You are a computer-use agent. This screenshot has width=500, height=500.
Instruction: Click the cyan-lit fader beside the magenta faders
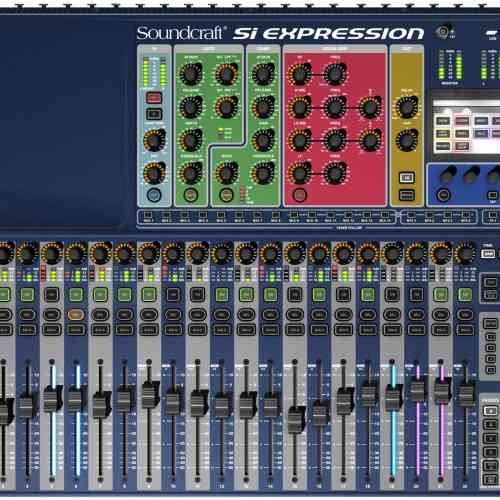pyautogui.click(x=394, y=397)
